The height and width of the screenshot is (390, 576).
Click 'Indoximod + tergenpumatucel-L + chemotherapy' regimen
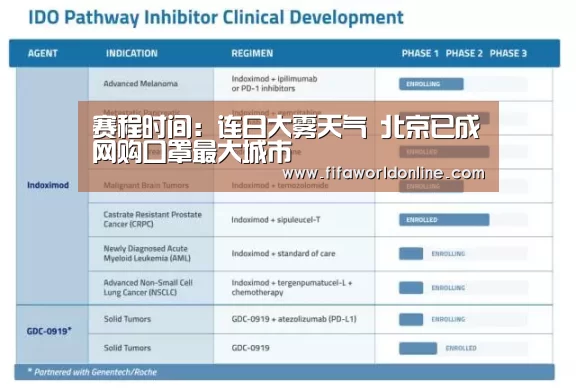point(292,288)
